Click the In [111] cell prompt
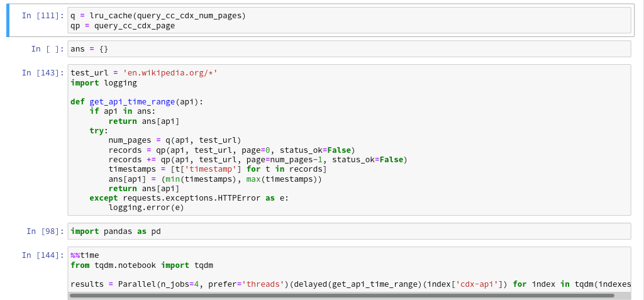 [x=43, y=15]
